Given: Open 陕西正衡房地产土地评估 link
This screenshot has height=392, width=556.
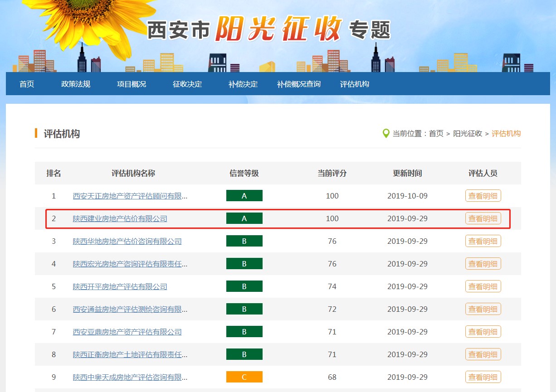Looking at the screenshot, I should point(130,354).
